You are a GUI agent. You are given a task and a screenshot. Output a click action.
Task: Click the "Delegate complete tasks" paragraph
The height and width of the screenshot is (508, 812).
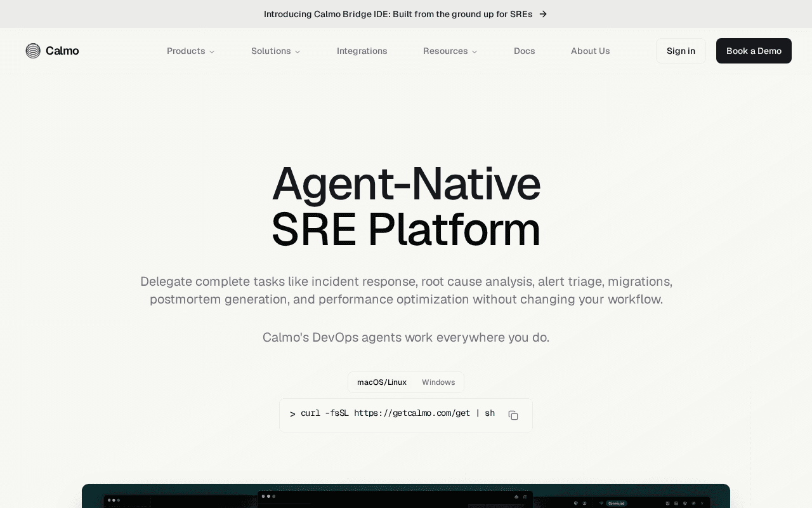coord(406,290)
